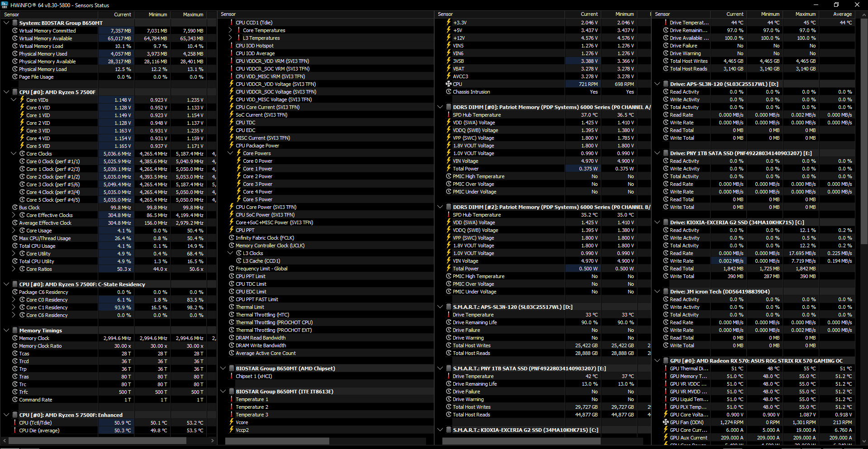
Task: Select the Core+SoC+MISC Power (SVI3 TFN) row
Action: [x=326, y=222]
